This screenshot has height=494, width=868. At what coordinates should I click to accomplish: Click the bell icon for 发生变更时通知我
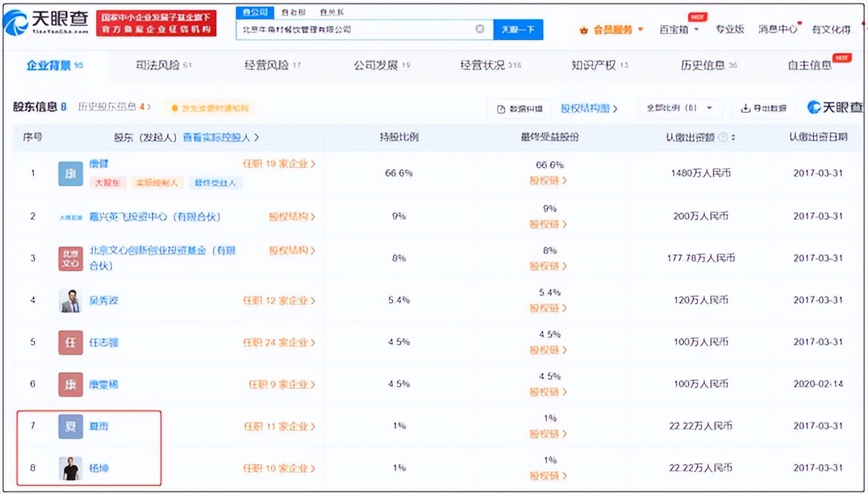pos(175,108)
